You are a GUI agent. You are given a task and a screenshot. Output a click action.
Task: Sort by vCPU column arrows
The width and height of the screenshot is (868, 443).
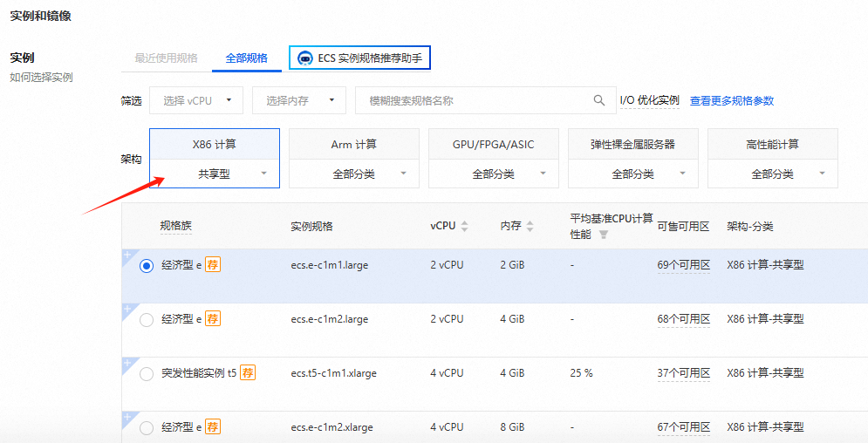pyautogui.click(x=464, y=226)
